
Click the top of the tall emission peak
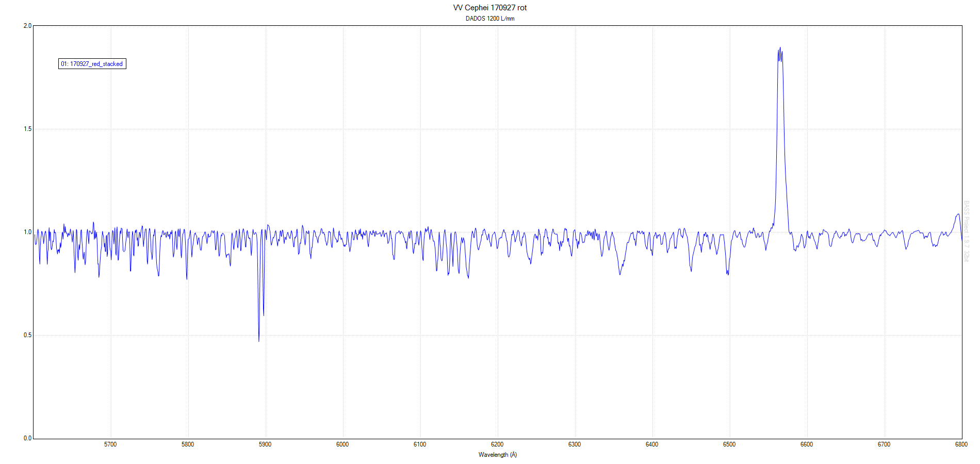pyautogui.click(x=780, y=48)
